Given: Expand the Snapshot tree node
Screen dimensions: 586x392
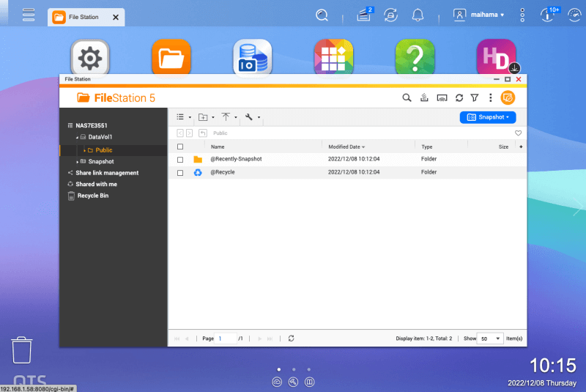Looking at the screenshot, I should point(78,162).
